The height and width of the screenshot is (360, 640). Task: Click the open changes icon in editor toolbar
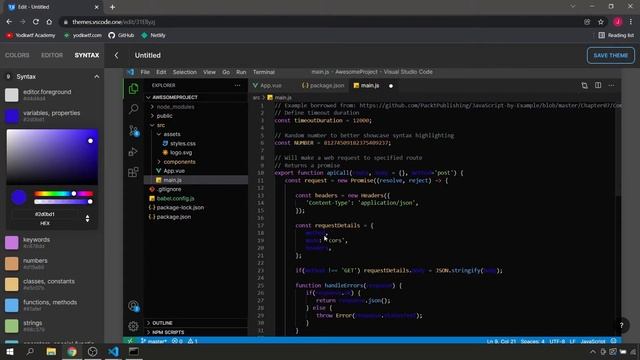tap(584, 85)
